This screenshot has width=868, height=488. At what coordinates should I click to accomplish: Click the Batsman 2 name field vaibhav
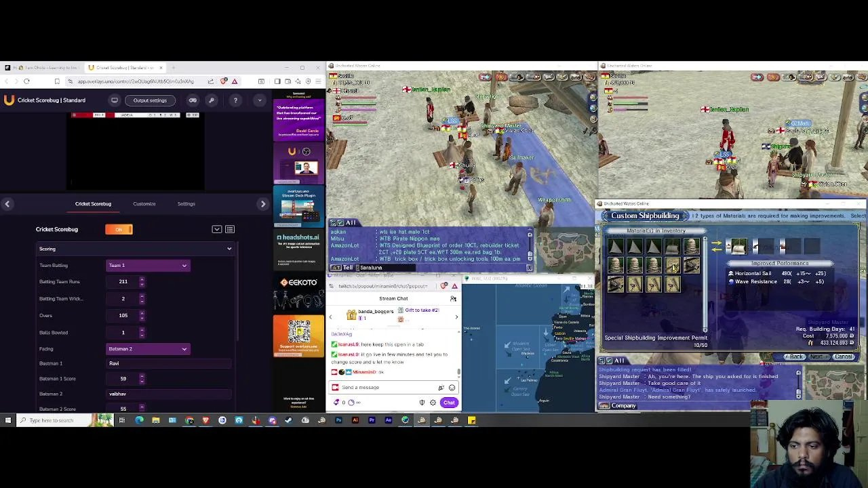coord(170,394)
